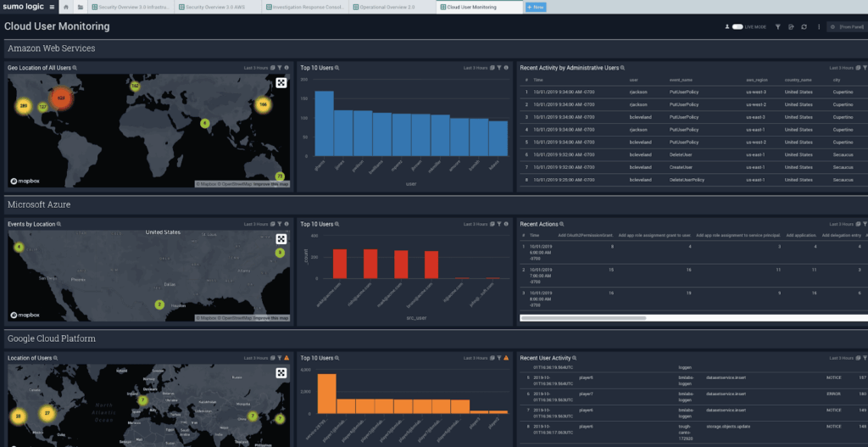Click warning icon on GCP Top 10 Users
The image size is (868, 447).
(506, 358)
